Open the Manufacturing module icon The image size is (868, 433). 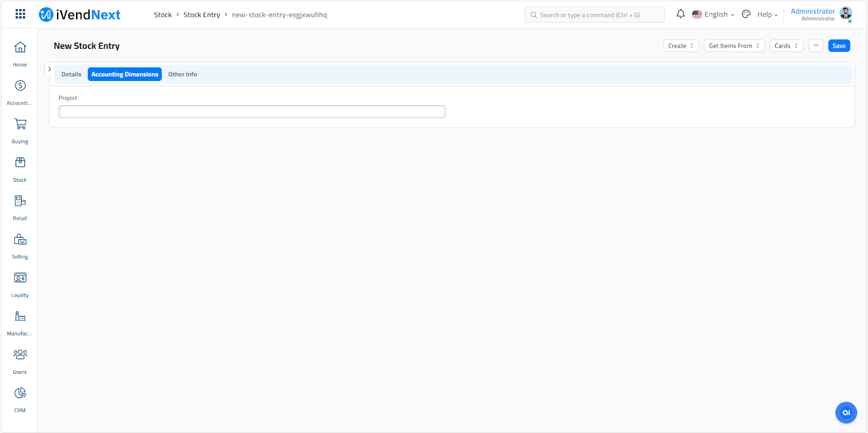pos(20,316)
